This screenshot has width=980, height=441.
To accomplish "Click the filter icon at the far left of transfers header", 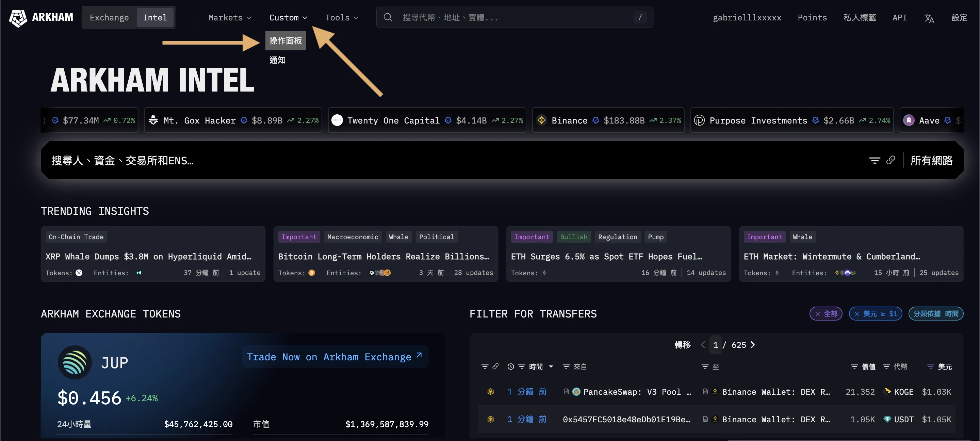I will [485, 366].
